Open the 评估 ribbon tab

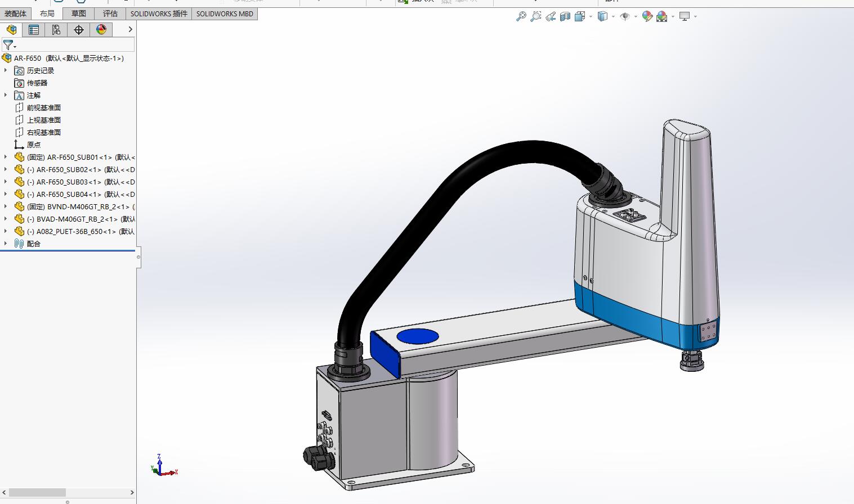(110, 13)
